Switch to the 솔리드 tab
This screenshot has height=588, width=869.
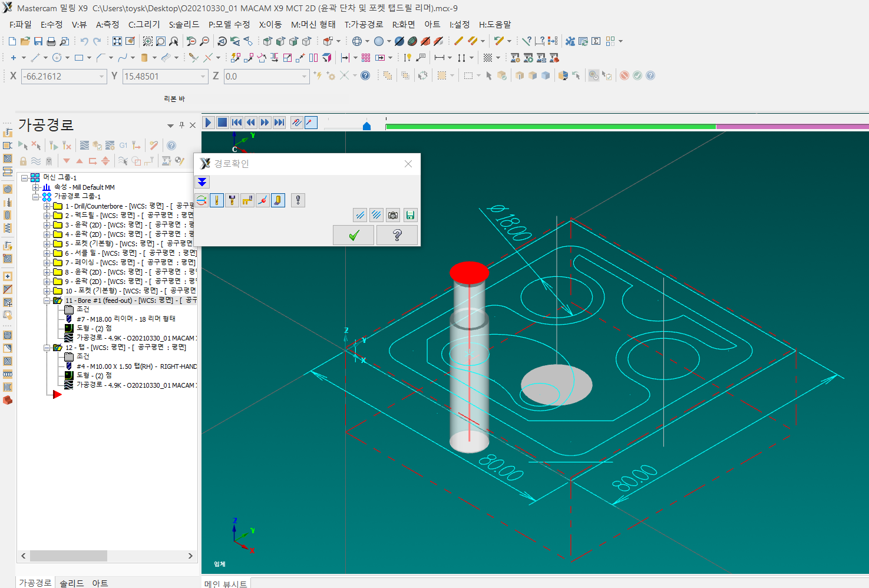tap(71, 583)
